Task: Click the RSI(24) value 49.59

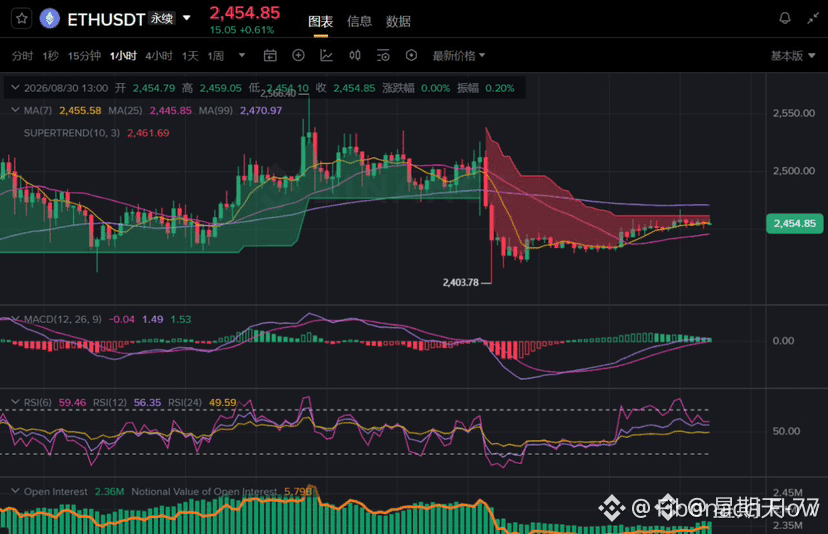Action: click(223, 402)
